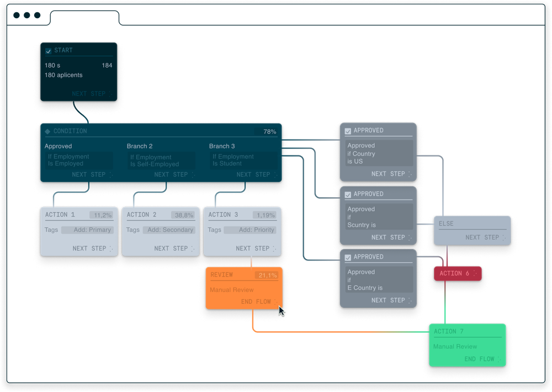Click NEXT STEP in 'Scuntry is' node
The height and width of the screenshot is (392, 552).
[388, 237]
